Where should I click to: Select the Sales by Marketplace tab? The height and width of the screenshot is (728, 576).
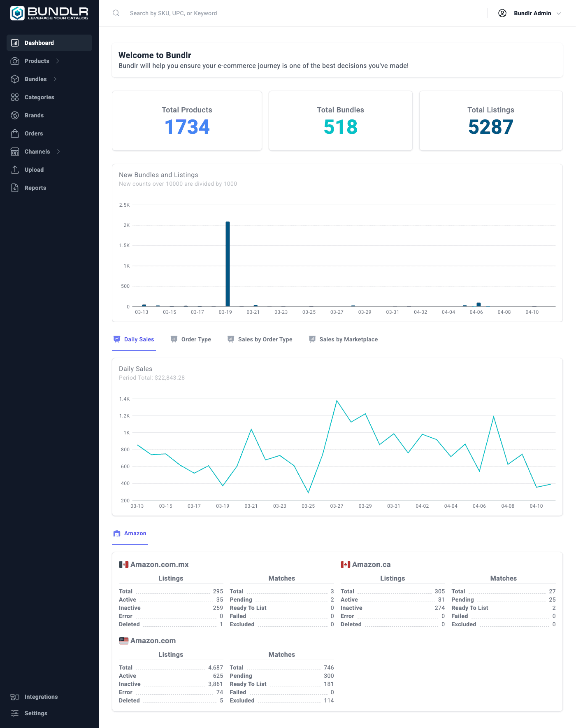(x=343, y=339)
